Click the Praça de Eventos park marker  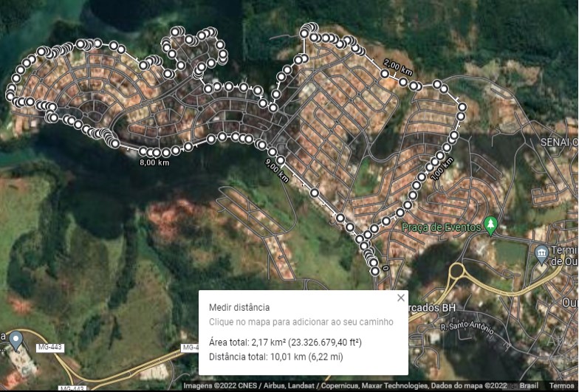coord(490,226)
